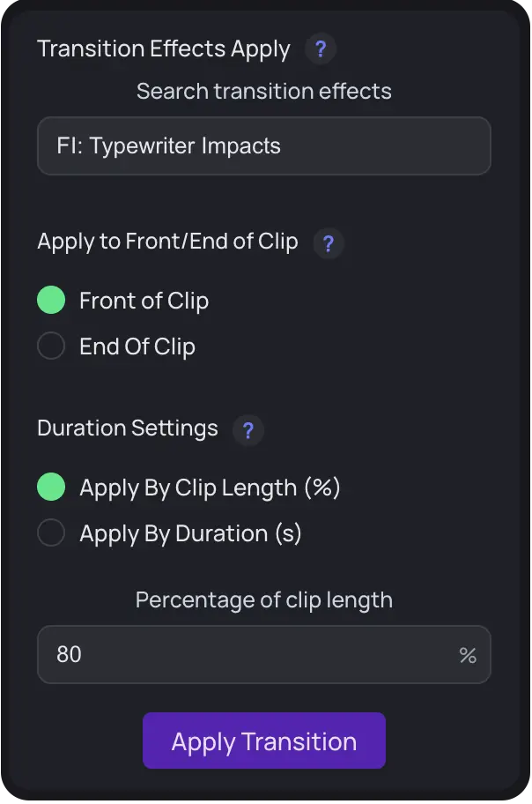Click the Apply Transition button
The width and height of the screenshot is (532, 804).
tap(264, 741)
